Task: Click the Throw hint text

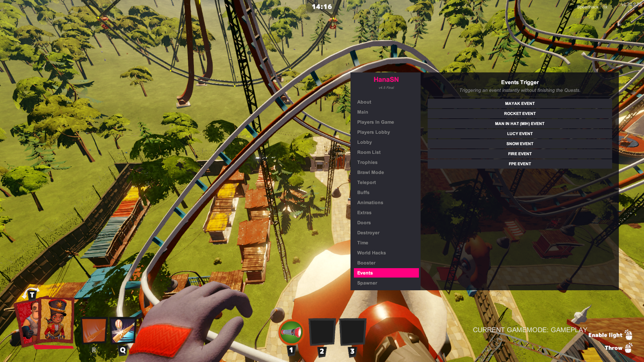Action: [613, 348]
